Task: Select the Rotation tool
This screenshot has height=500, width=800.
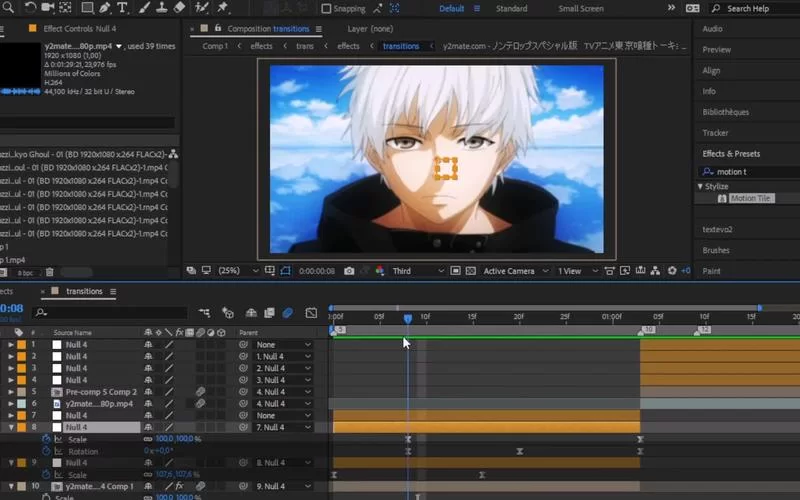Action: 31,8
